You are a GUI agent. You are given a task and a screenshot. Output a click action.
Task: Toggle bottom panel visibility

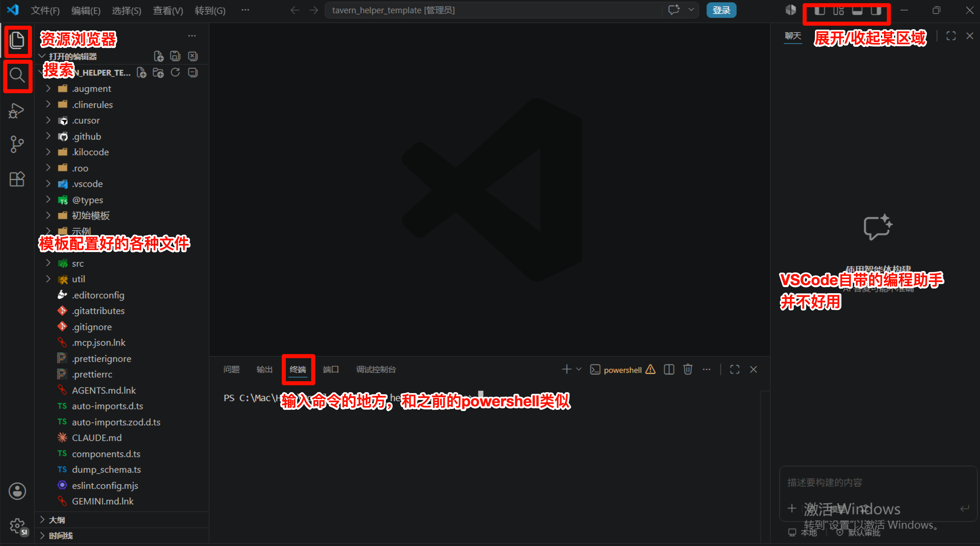click(857, 10)
